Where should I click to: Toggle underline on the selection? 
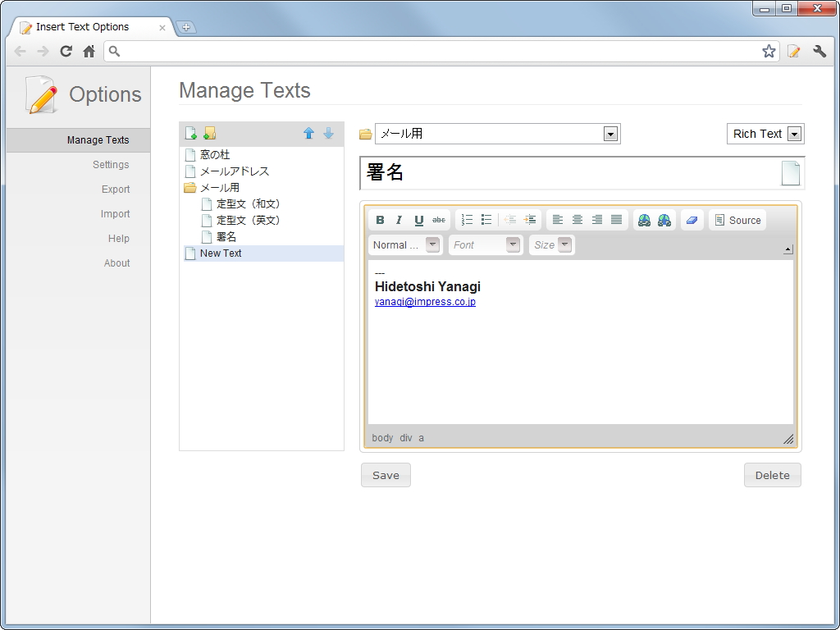pos(418,219)
